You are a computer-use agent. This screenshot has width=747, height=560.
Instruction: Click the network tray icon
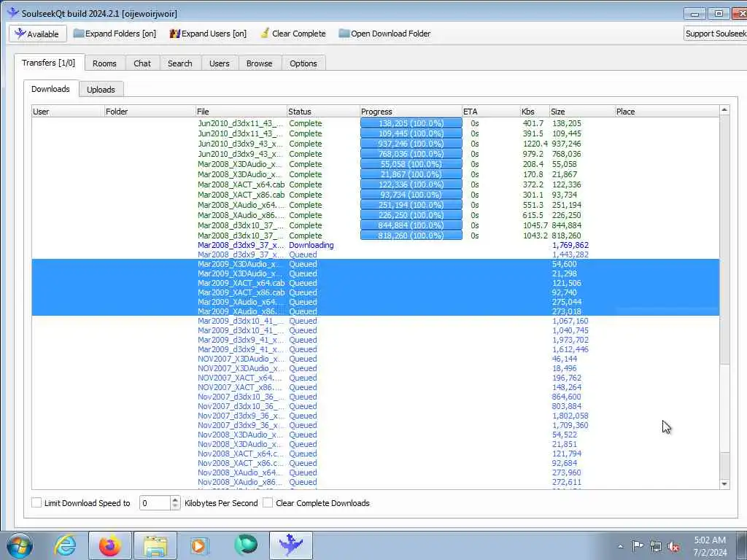pos(656,546)
